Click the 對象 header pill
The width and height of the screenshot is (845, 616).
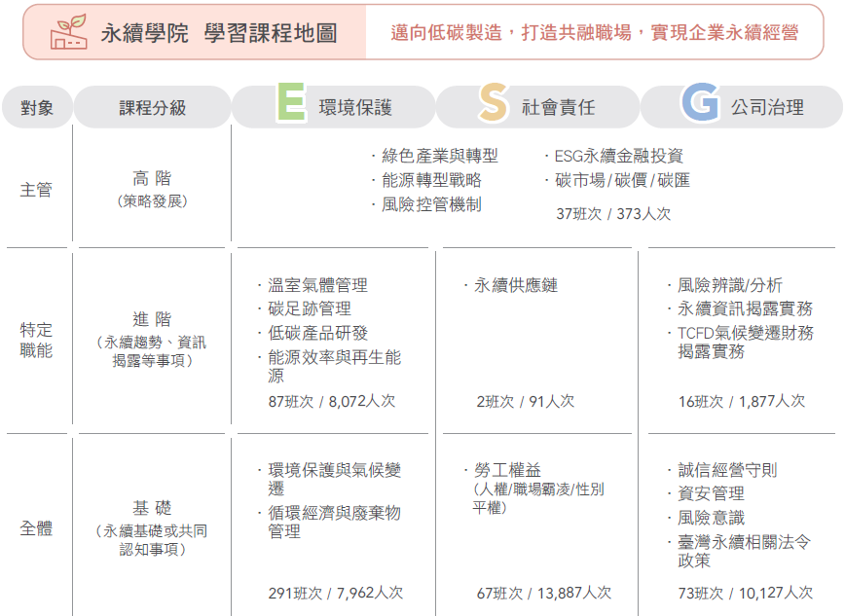click(36, 107)
